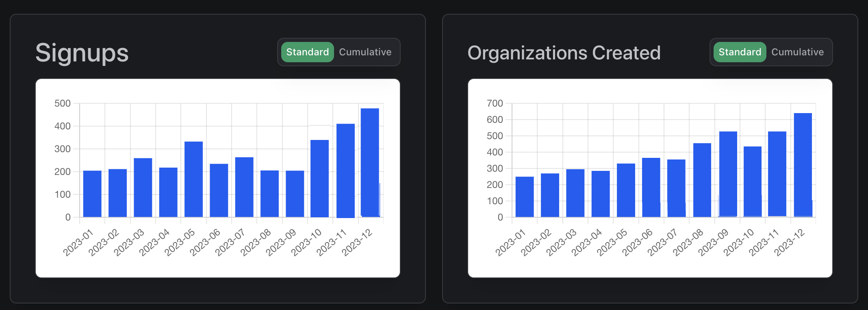Switch Organizations Created chart to Cumulative
868x310 pixels.
798,52
